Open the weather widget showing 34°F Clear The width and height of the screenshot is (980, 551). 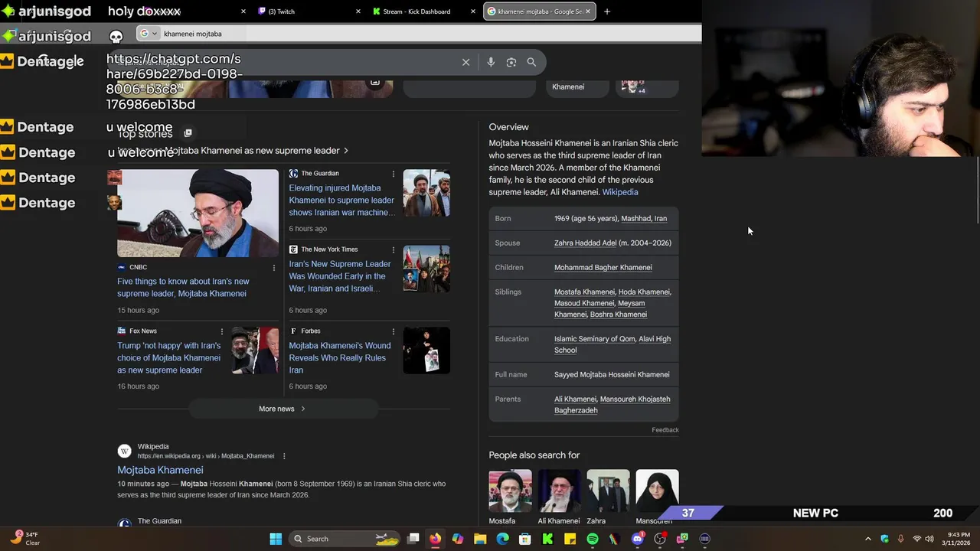pyautogui.click(x=24, y=539)
